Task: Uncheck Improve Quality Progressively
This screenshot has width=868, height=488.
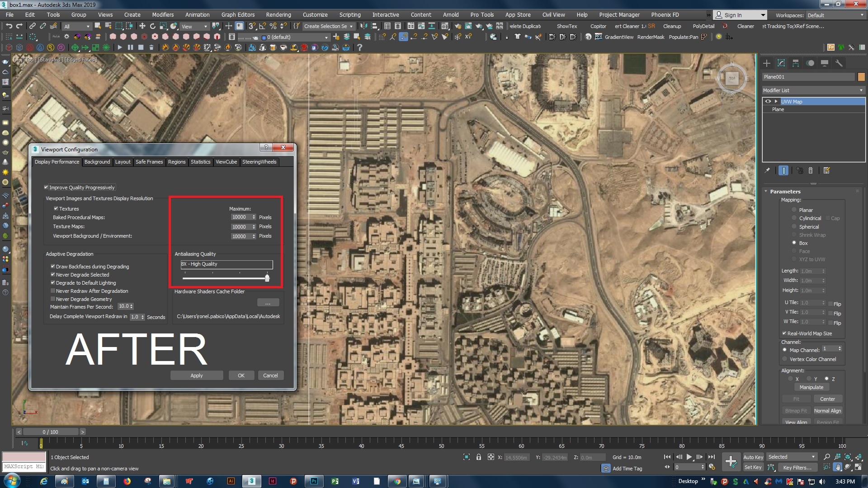Action: [46, 187]
